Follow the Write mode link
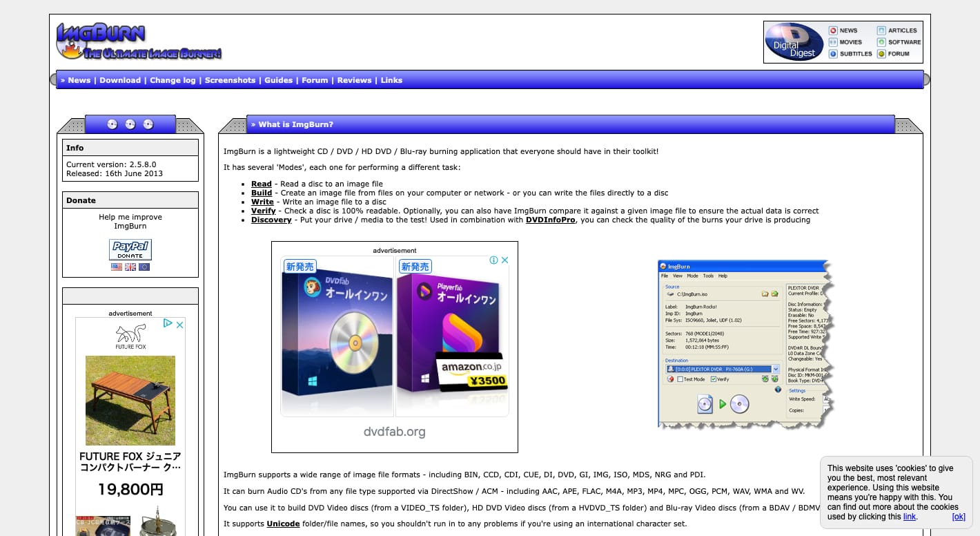 tap(262, 202)
